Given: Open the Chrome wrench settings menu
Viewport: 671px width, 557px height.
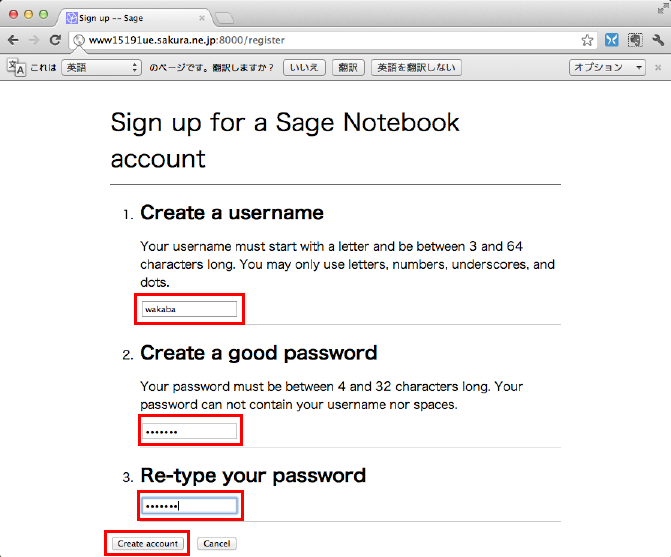Looking at the screenshot, I should [x=657, y=40].
